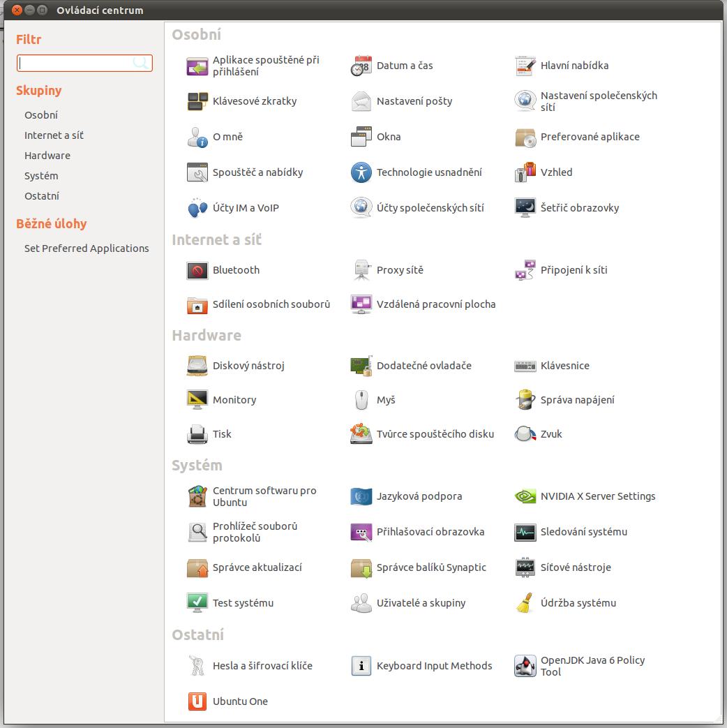Click the Myš mouse icon
727x728 pixels.
(x=361, y=400)
